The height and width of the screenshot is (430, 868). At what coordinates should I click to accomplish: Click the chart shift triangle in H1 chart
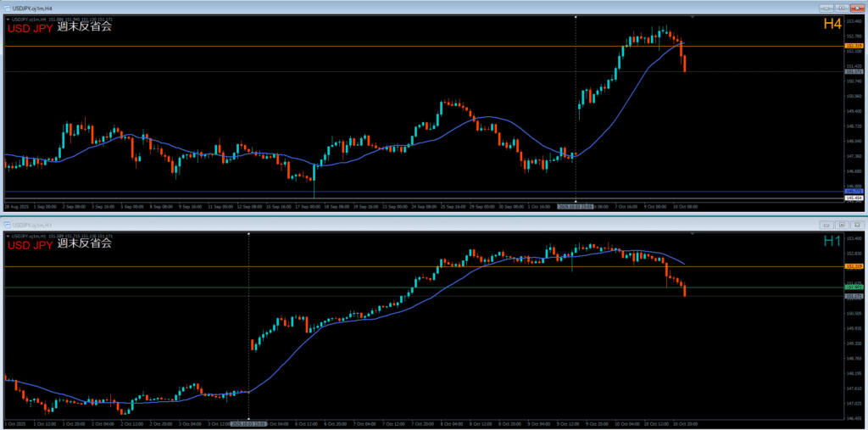pyautogui.click(x=693, y=233)
